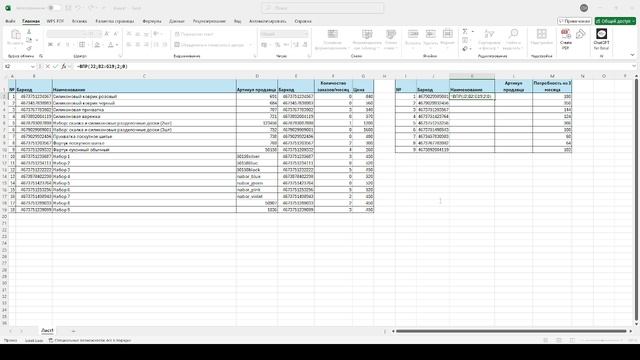Toggle Italic formatting
The width and height of the screenshot is (640, 360).
click(x=59, y=44)
